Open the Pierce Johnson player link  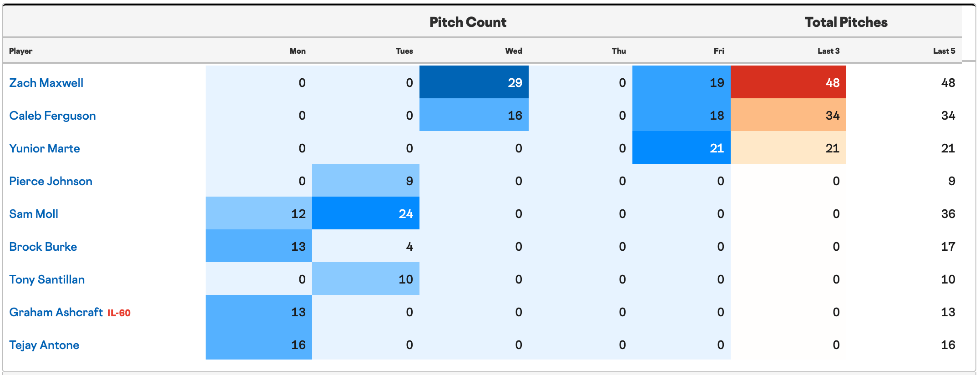click(x=51, y=181)
